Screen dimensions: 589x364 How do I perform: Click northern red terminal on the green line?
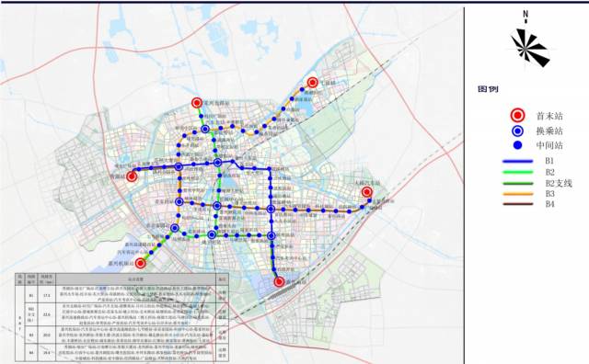pos(196,103)
